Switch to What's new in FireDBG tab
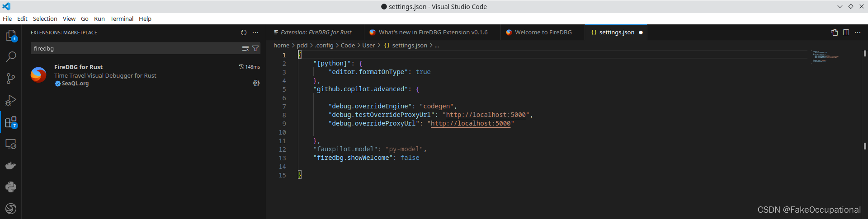This screenshot has width=868, height=219. coord(432,33)
